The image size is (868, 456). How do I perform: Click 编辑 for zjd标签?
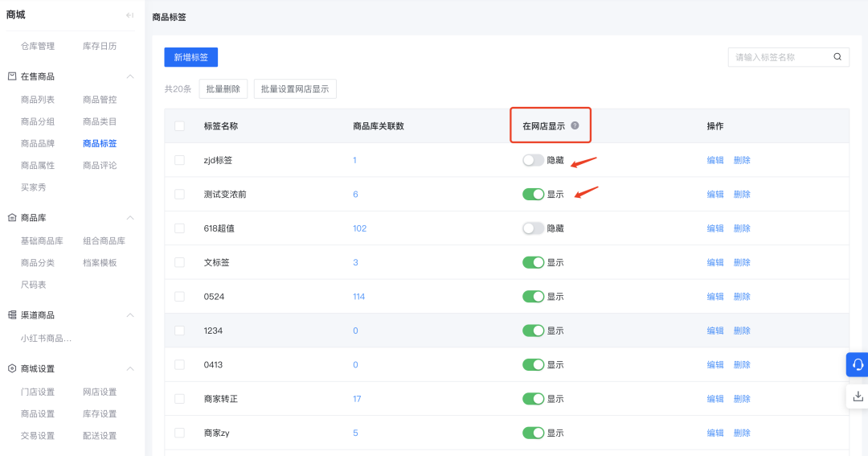point(715,160)
